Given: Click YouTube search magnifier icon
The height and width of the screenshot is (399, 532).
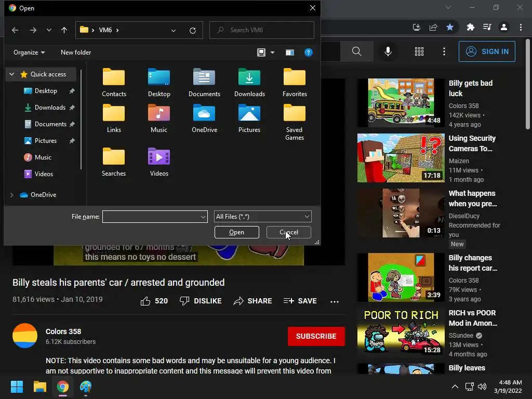Looking at the screenshot, I should click(356, 51).
